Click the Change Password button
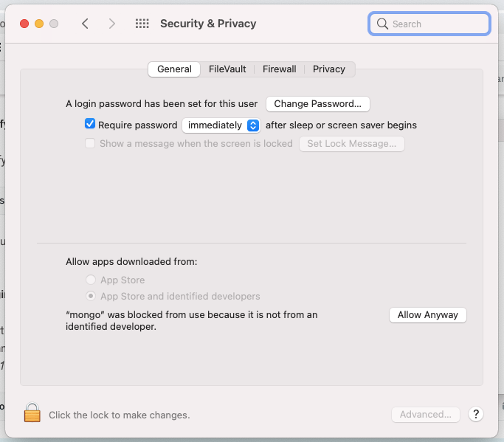This screenshot has height=442, width=504. 317,104
